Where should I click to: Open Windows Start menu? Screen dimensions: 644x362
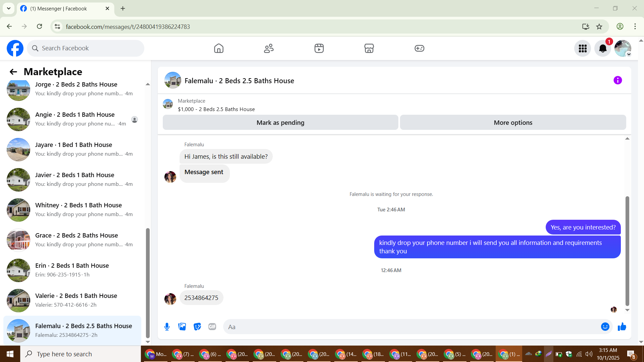[x=10, y=354]
